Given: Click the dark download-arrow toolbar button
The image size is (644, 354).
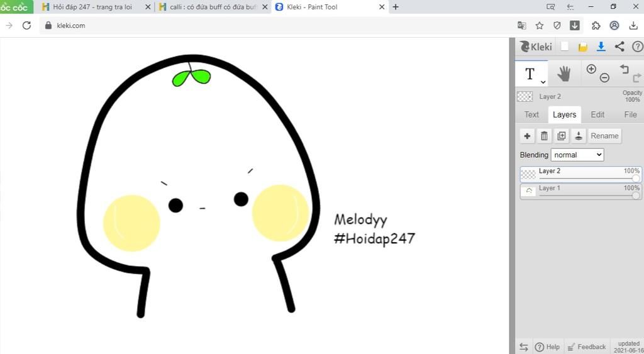Looking at the screenshot, I should pos(575,25).
